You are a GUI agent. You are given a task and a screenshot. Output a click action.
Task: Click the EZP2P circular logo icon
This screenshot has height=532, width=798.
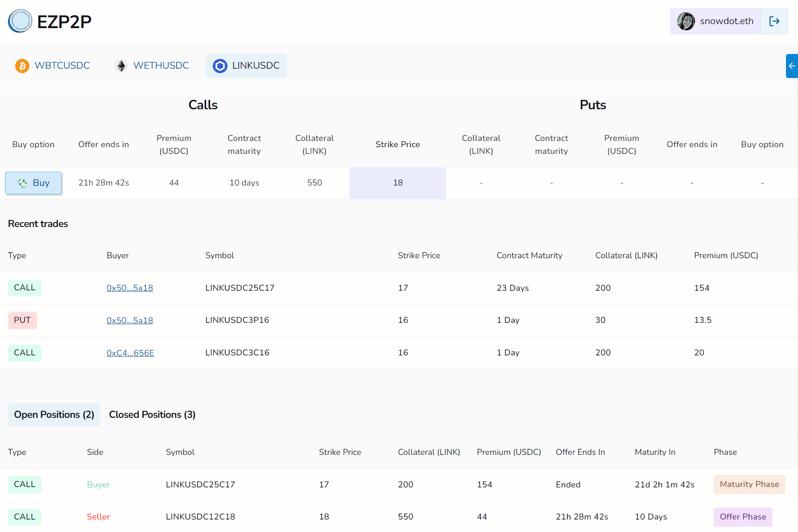coord(20,21)
